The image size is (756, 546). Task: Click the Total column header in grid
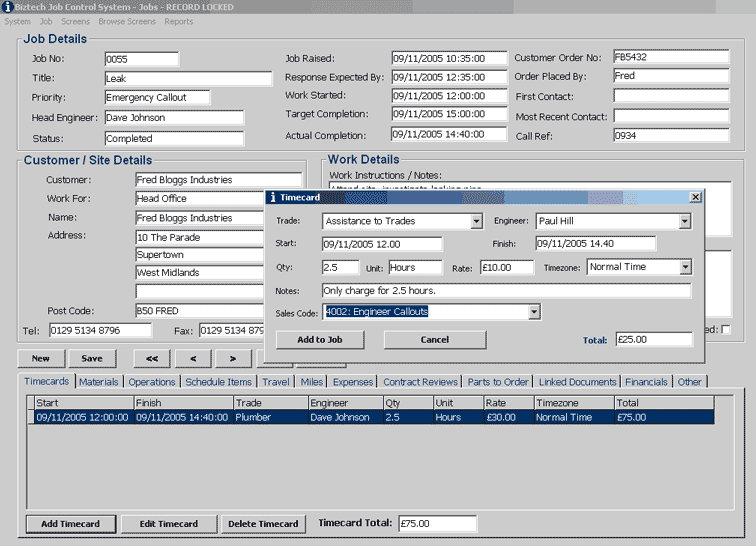(664, 403)
